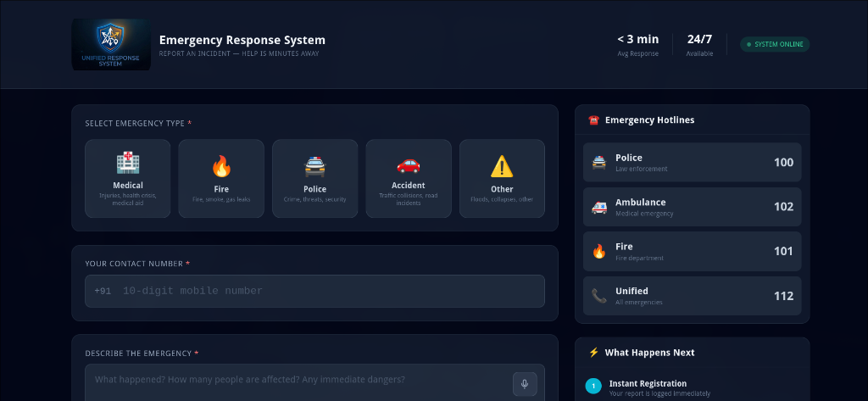This screenshot has height=401, width=868.
Task: Click the 'What Happens Next' heading
Action: pyautogui.click(x=649, y=353)
